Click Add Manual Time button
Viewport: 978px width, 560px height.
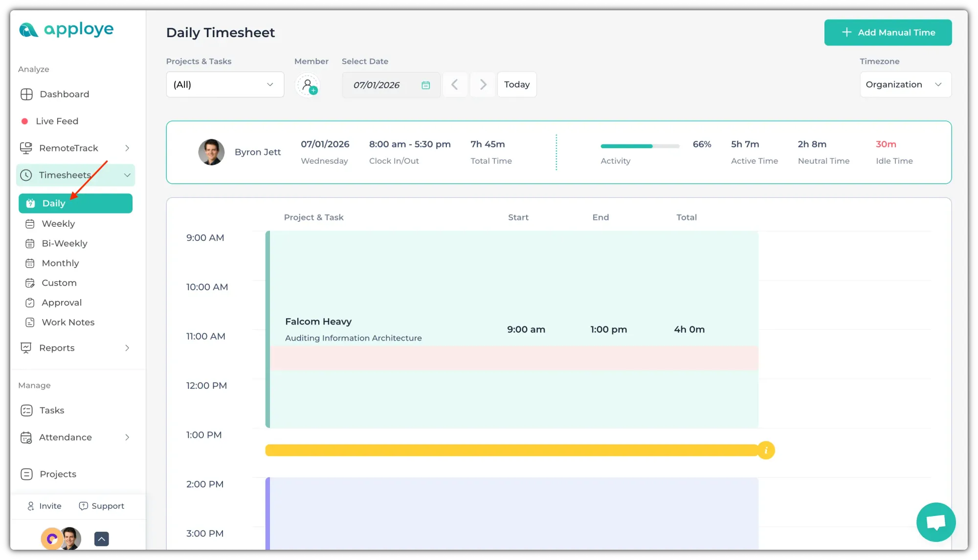888,33
